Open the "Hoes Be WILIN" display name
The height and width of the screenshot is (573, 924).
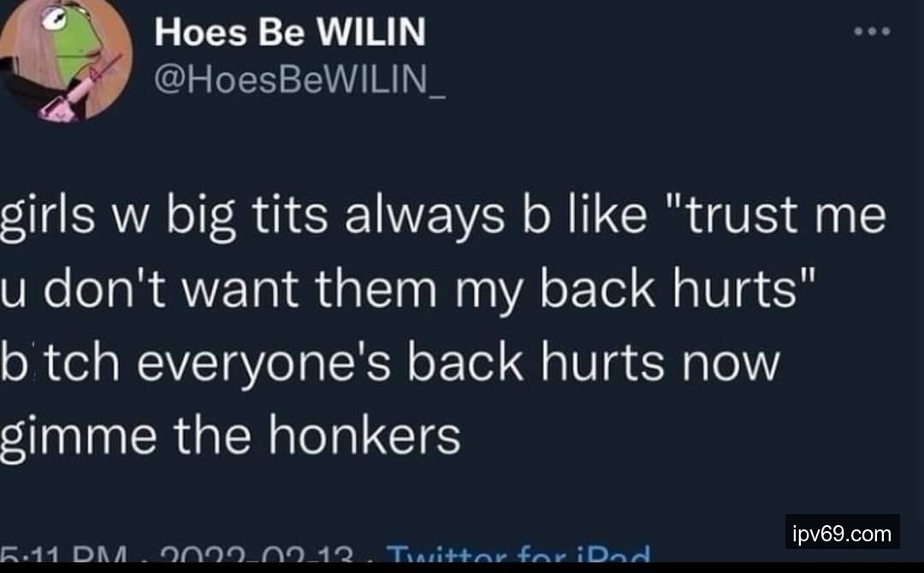pyautogui.click(x=290, y=32)
